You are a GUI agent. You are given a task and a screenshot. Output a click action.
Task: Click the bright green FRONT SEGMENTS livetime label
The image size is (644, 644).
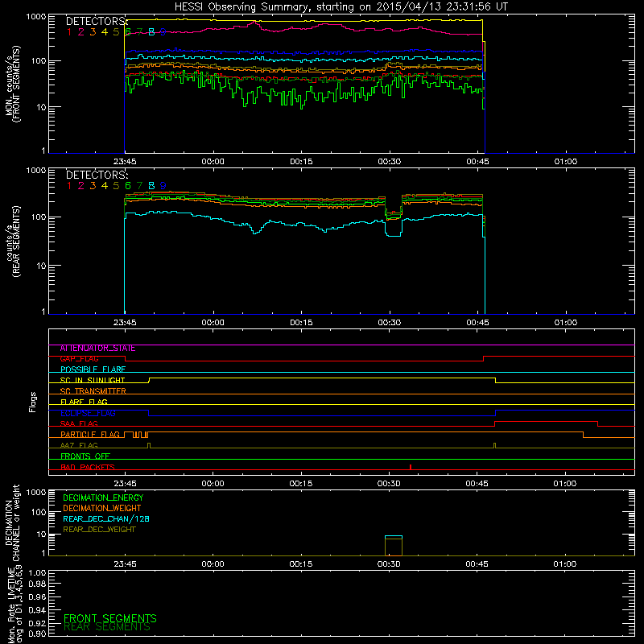click(x=110, y=618)
